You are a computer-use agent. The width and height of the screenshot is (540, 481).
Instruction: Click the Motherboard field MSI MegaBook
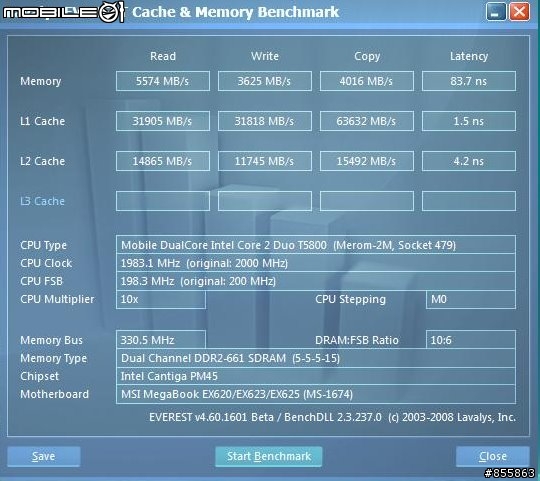(316, 394)
